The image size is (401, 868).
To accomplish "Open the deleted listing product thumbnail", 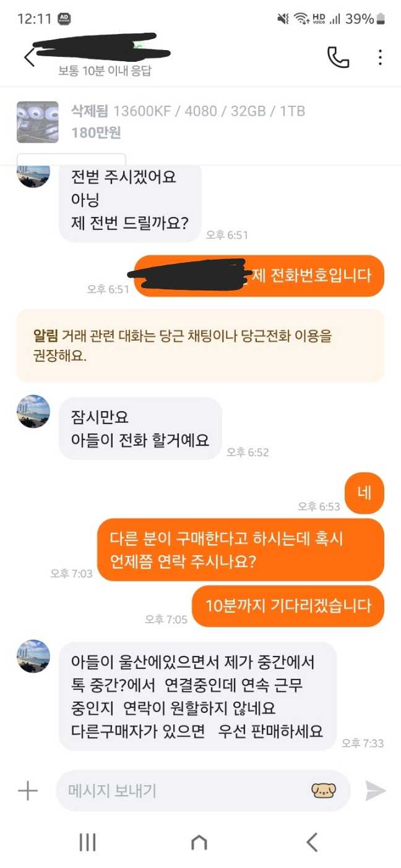I will [x=37, y=122].
